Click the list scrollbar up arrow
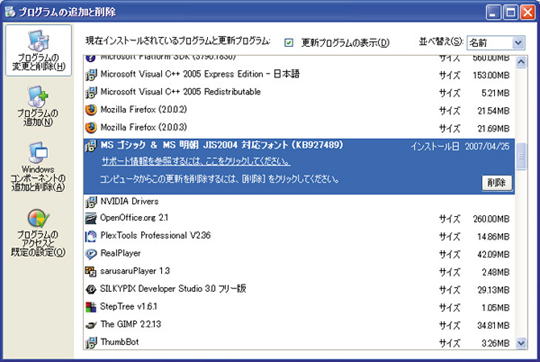Screen dimensions: 540x362 (x=521, y=62)
